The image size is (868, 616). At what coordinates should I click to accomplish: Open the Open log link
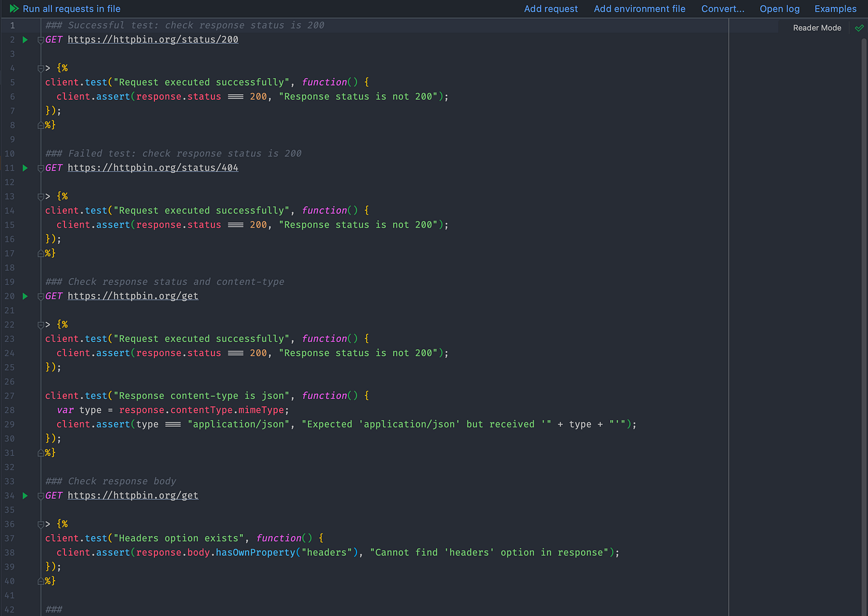779,9
